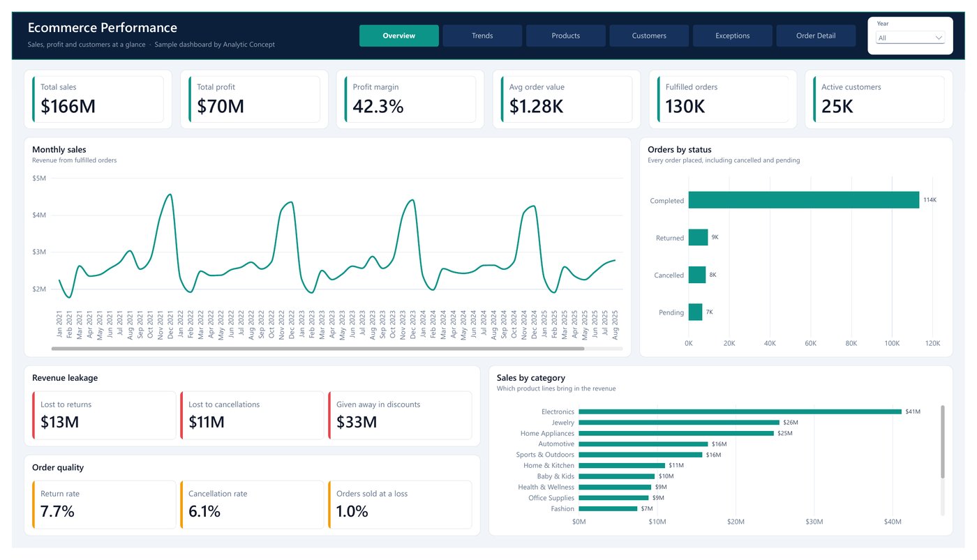Image resolution: width=977 pixels, height=560 pixels.
Task: Select the Home & Kitchen category bar
Action: pos(622,466)
